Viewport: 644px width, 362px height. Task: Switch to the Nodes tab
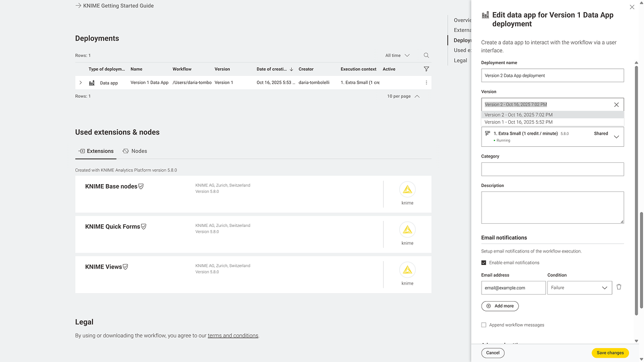(135, 151)
